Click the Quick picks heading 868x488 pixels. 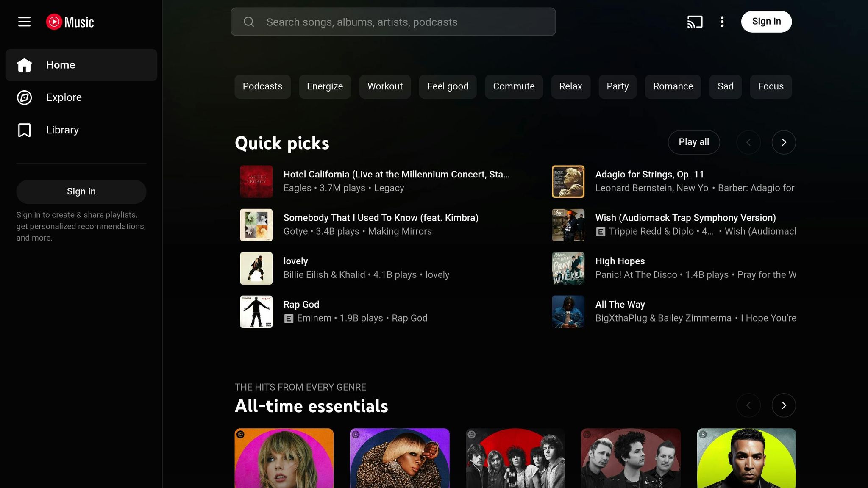pos(282,143)
